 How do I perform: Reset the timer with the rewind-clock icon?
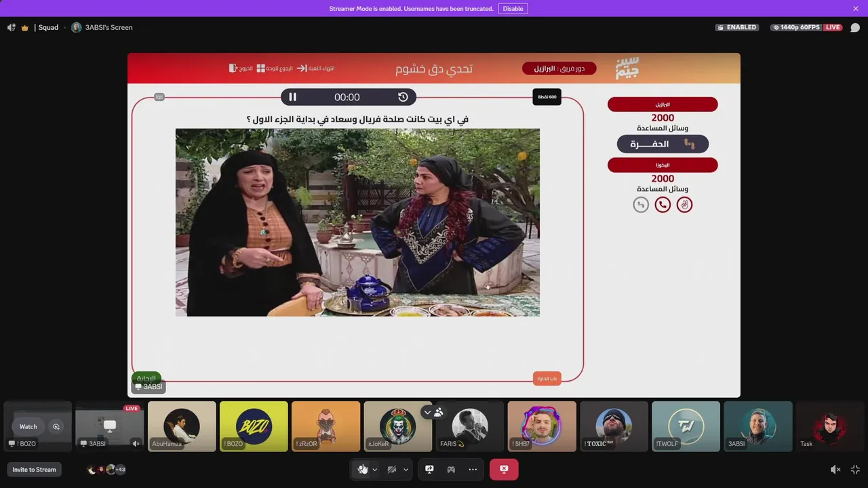click(x=403, y=97)
